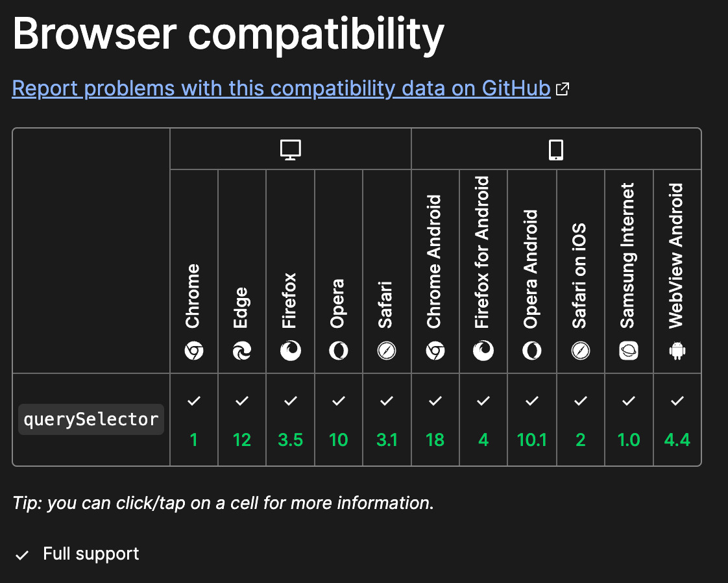Screen dimensions: 728x583
Task: Select the Samsung Internet browser icon
Action: click(628, 351)
